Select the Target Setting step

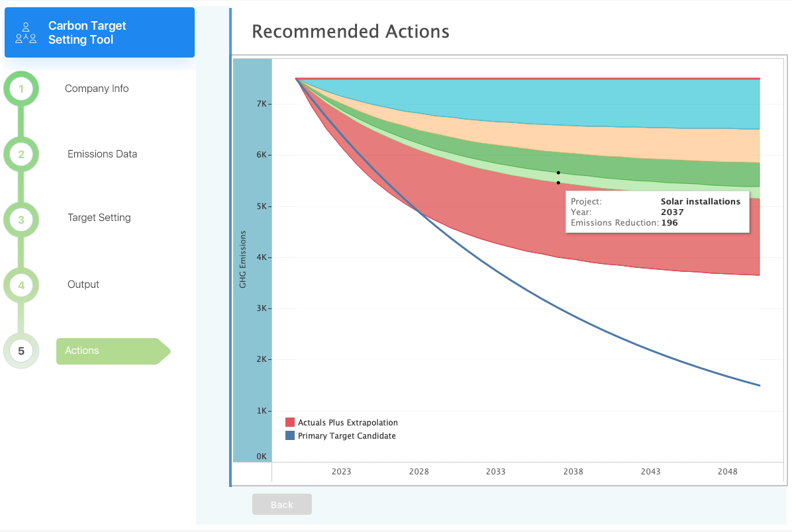tap(99, 218)
